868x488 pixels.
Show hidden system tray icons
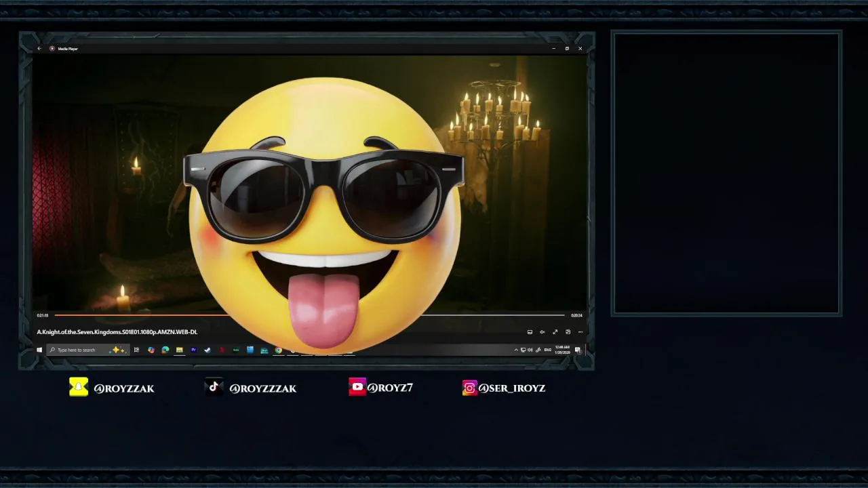click(516, 350)
